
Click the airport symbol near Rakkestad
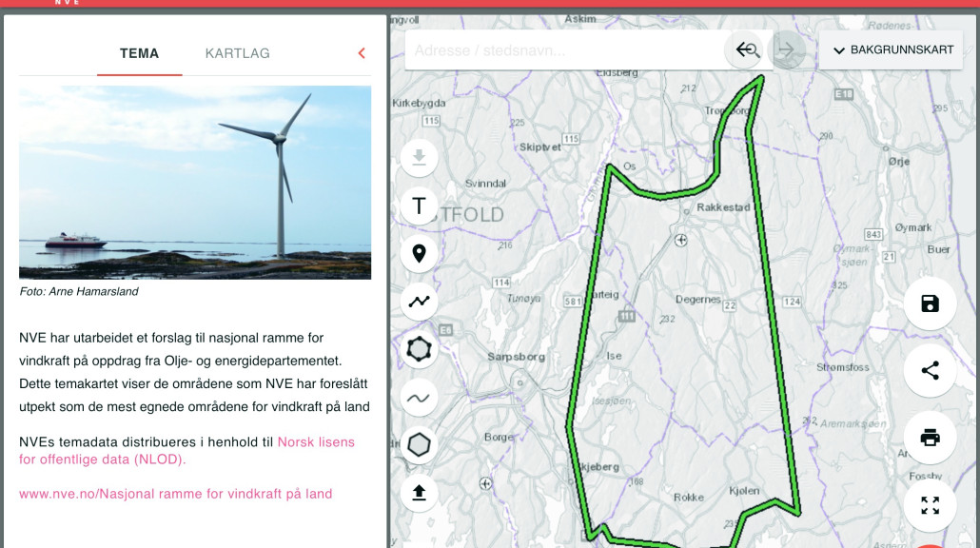pyautogui.click(x=681, y=240)
